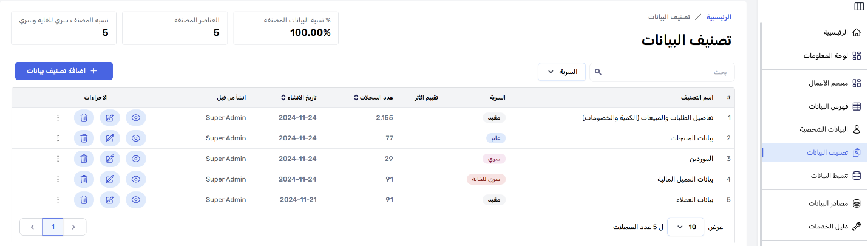Click اضافة تصنيف بيانات button
Screen dimensions: 868x246
[x=64, y=71]
